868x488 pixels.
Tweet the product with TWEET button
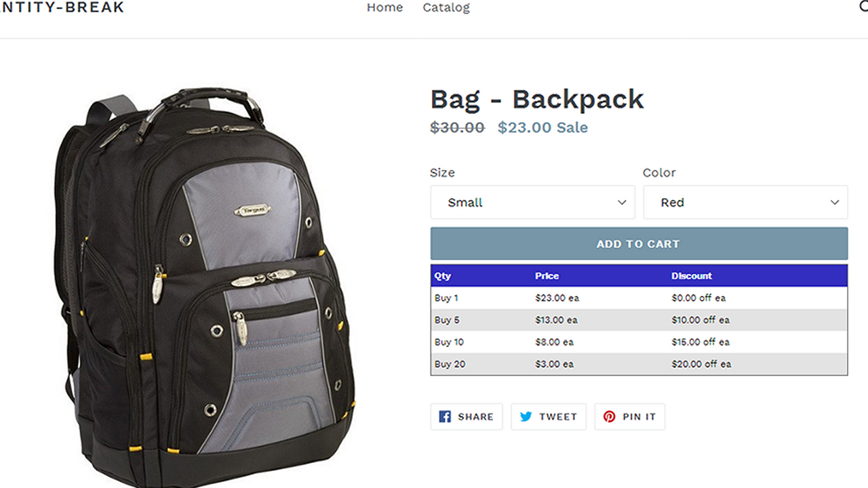coord(549,417)
